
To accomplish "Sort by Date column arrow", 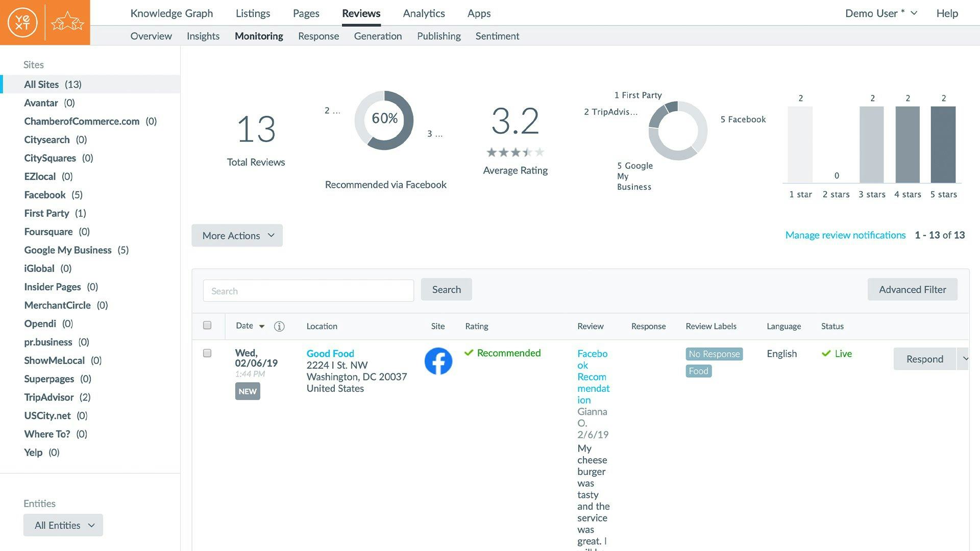I will tap(262, 327).
